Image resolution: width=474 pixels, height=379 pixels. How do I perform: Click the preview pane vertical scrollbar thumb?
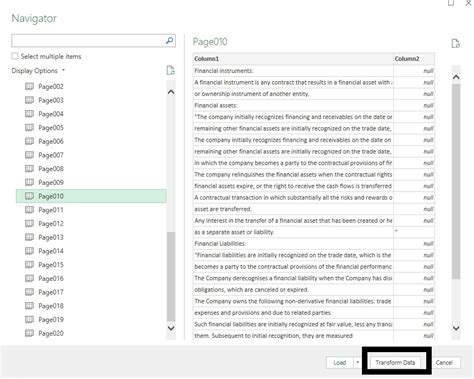point(456,181)
